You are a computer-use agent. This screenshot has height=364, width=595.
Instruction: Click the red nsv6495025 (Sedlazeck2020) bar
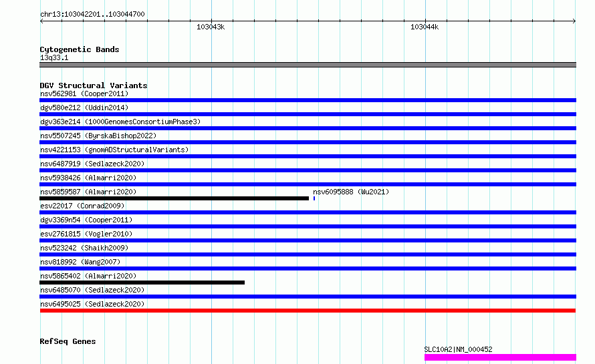click(308, 311)
